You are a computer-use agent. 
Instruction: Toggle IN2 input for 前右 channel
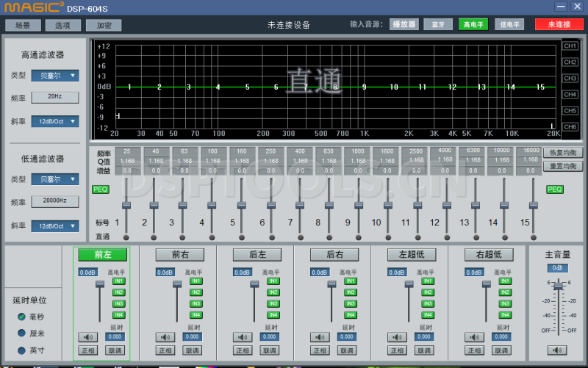[196, 292]
